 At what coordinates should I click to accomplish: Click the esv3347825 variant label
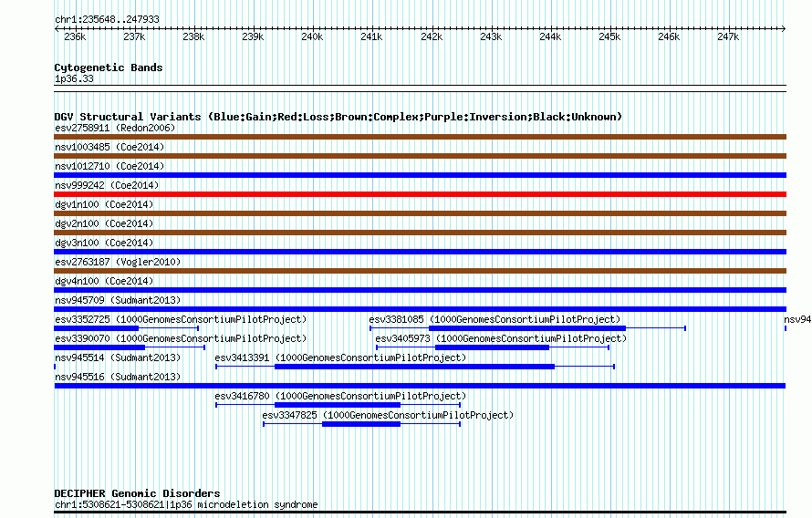coord(388,415)
